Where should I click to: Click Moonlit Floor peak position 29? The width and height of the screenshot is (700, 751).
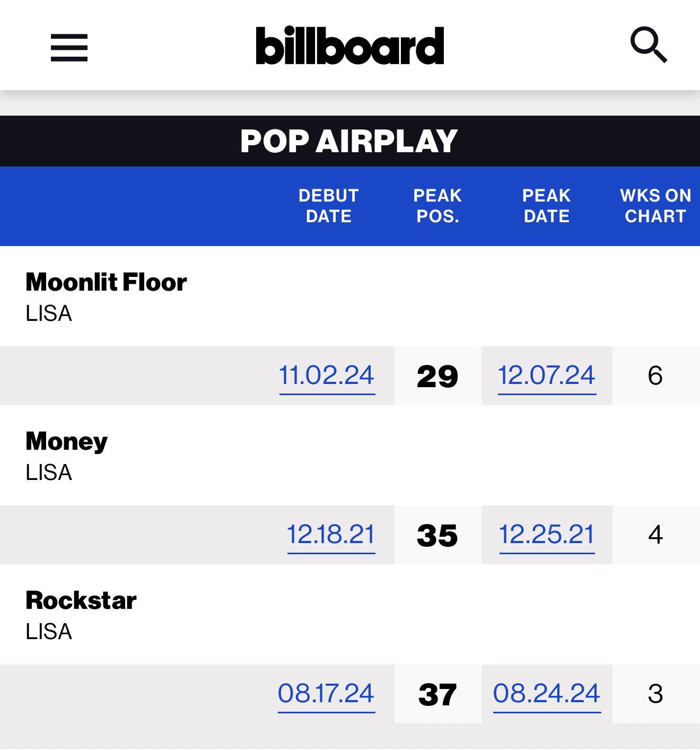point(437,377)
